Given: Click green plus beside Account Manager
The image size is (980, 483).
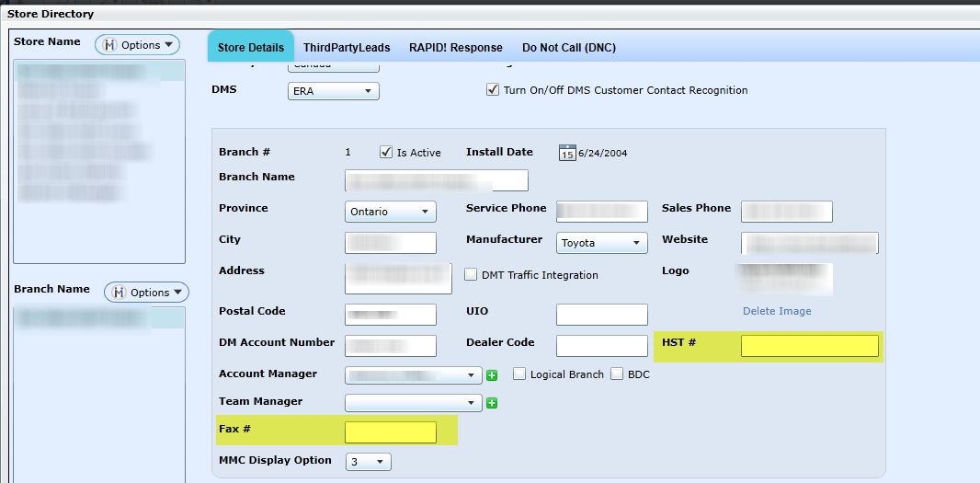Looking at the screenshot, I should pos(492,375).
